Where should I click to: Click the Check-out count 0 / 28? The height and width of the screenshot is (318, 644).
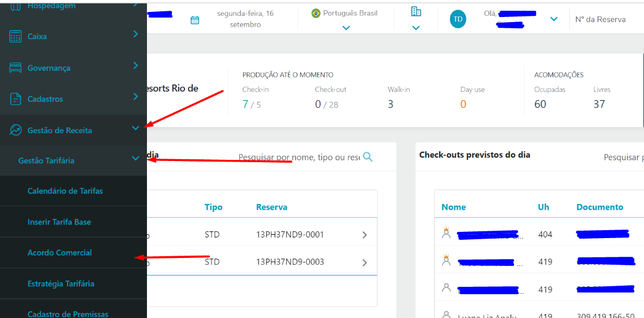coord(326,104)
